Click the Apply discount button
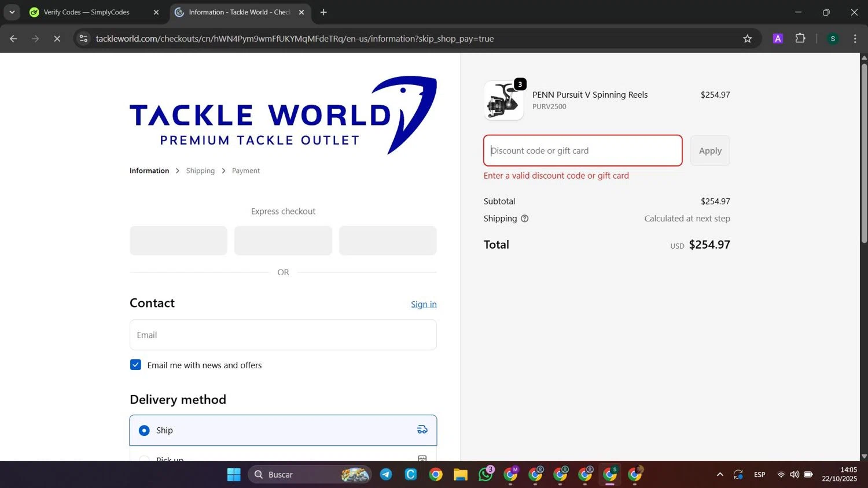The image size is (868, 488). (x=710, y=150)
